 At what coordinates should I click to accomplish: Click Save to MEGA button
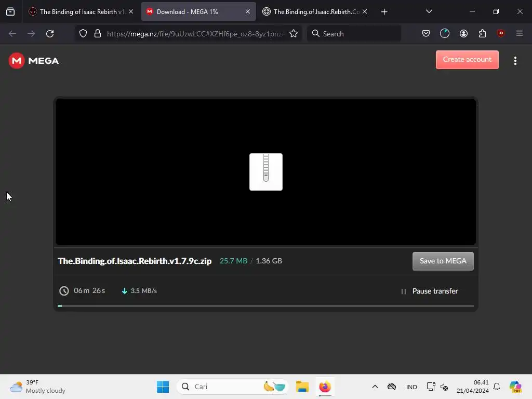pos(443,261)
